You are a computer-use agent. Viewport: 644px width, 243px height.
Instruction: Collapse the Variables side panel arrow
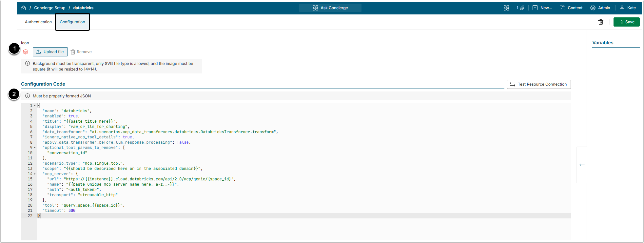(x=582, y=165)
